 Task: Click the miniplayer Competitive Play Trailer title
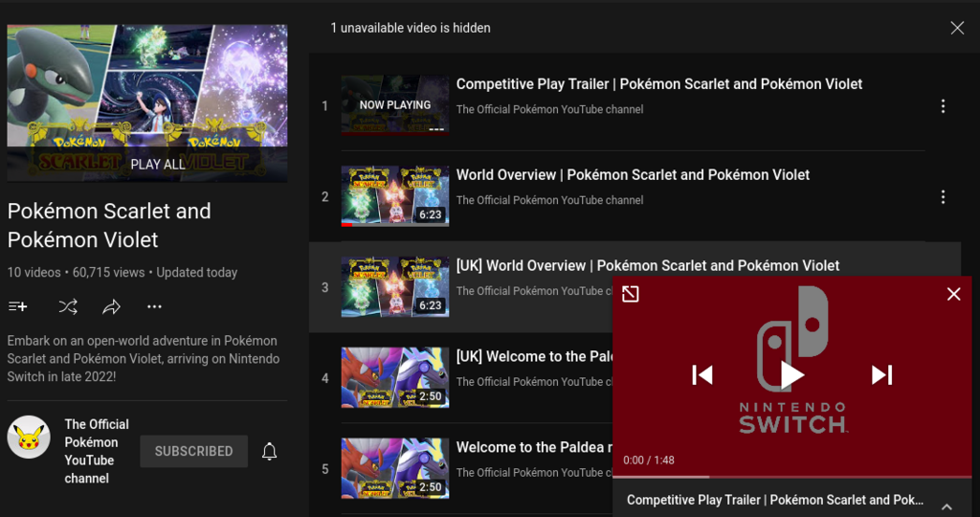pos(775,500)
